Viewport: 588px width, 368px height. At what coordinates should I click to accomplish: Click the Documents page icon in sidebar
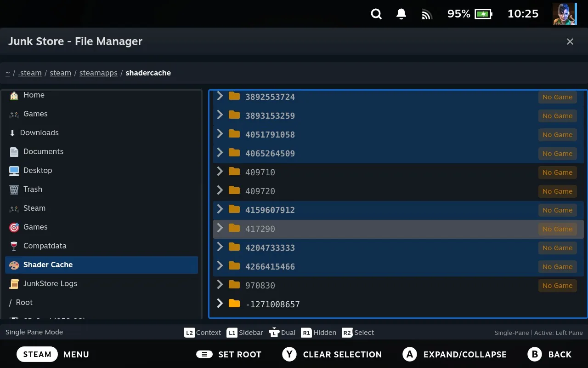14,152
